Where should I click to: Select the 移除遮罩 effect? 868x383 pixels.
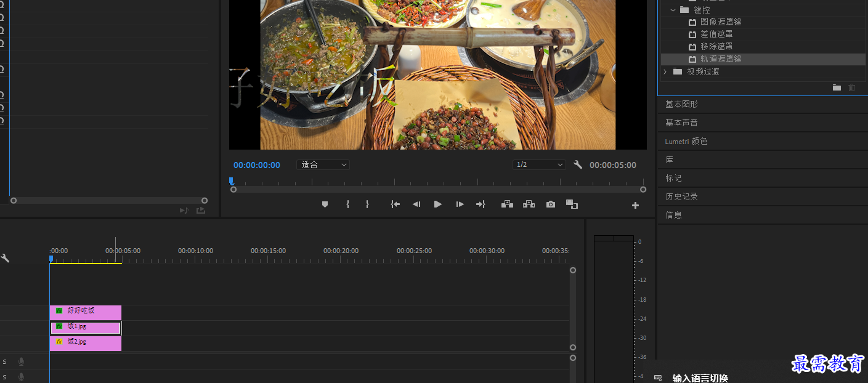coord(716,47)
